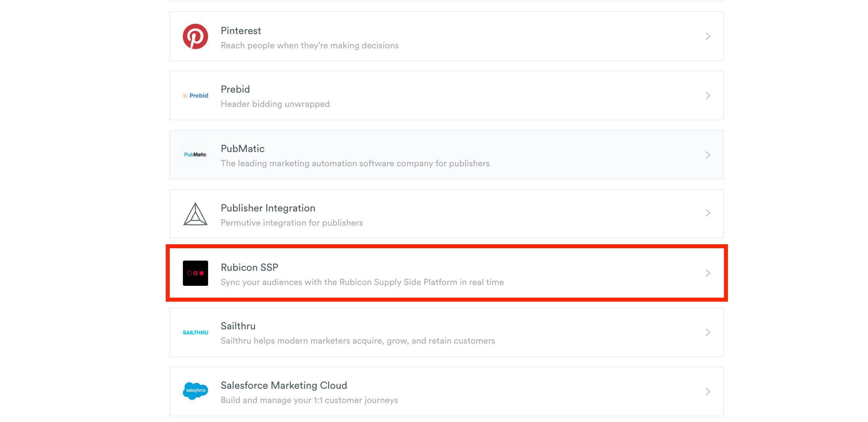Open Rubicon SSP via its right chevron
This screenshot has width=868, height=422.
pyautogui.click(x=708, y=273)
